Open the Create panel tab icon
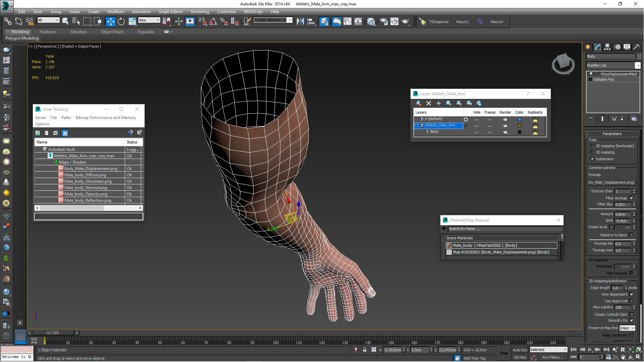 coord(588,47)
